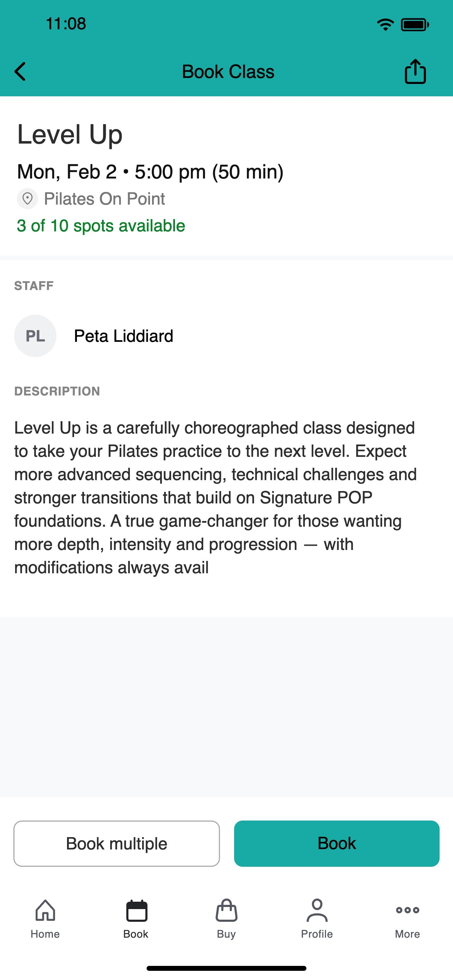
Task: Open the share icon in header
Action: (415, 71)
